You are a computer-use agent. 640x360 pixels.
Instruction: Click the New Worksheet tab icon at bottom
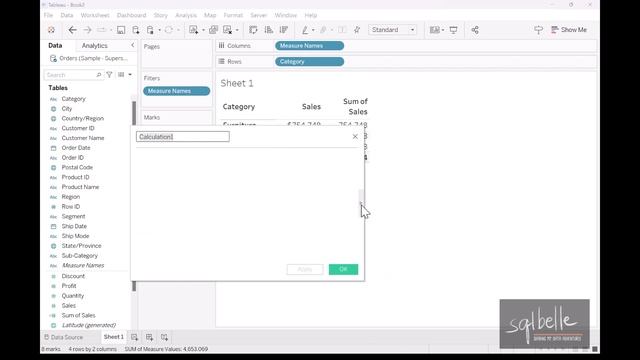click(134, 337)
